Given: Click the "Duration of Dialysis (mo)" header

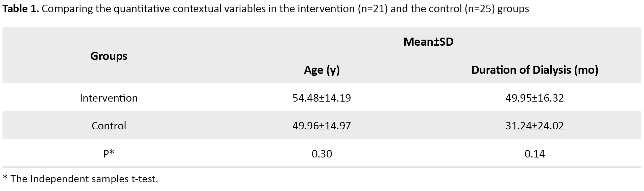Looking at the screenshot, I should 534,70.
